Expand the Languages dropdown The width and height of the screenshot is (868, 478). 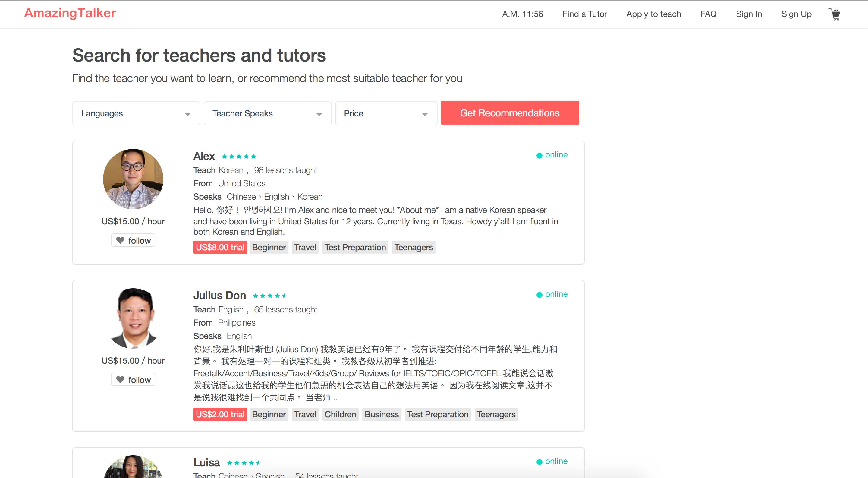136,113
